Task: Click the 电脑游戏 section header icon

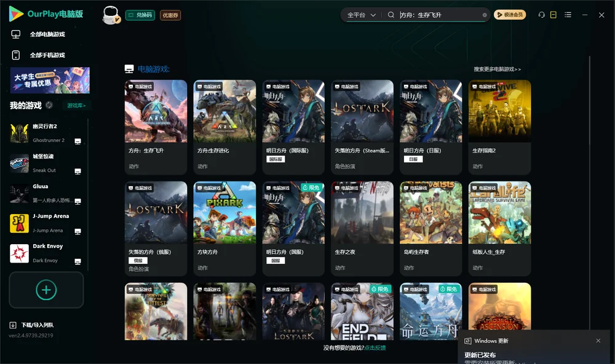Action: 129,69
